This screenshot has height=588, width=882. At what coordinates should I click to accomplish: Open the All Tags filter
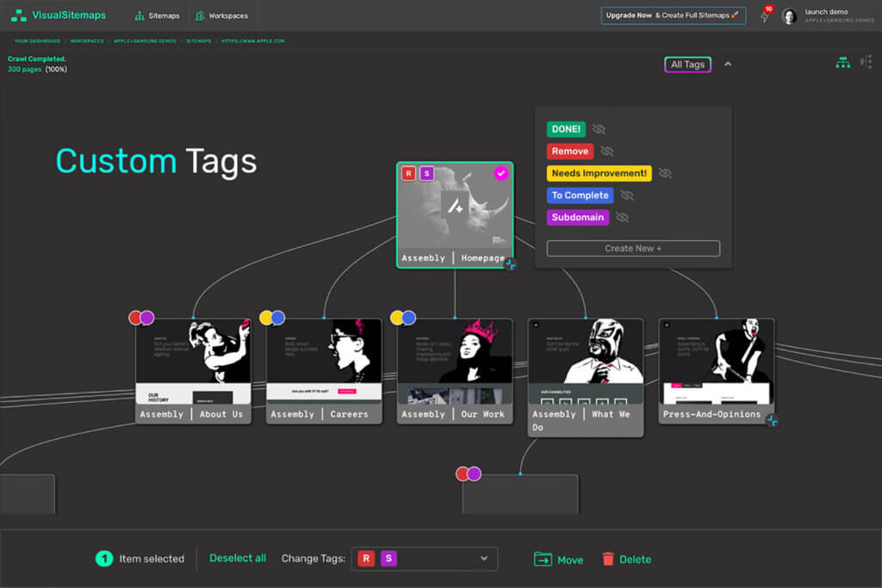[x=687, y=64]
